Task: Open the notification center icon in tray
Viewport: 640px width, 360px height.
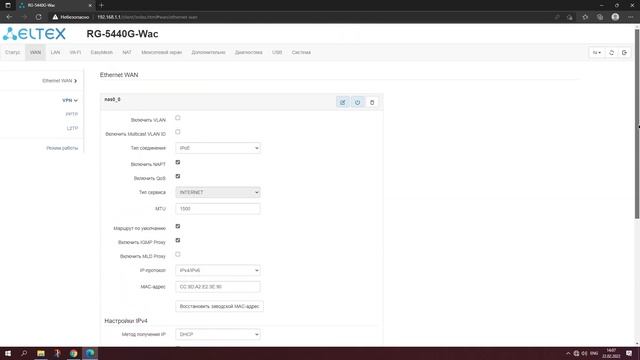Action: (x=629, y=353)
